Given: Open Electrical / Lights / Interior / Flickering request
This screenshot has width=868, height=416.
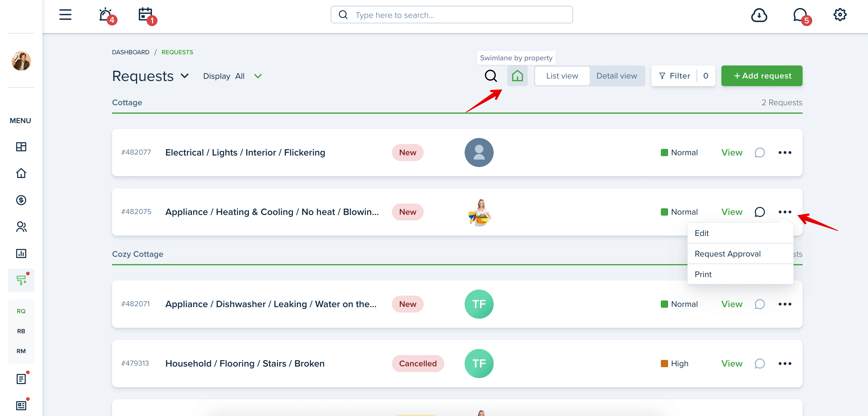Looking at the screenshot, I should point(245,153).
